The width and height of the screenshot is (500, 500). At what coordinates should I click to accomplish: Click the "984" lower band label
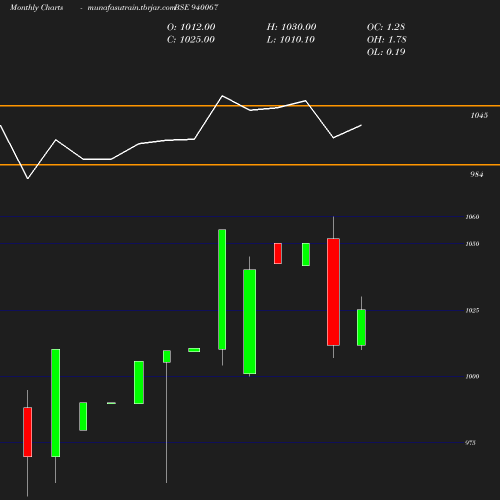coord(477,174)
